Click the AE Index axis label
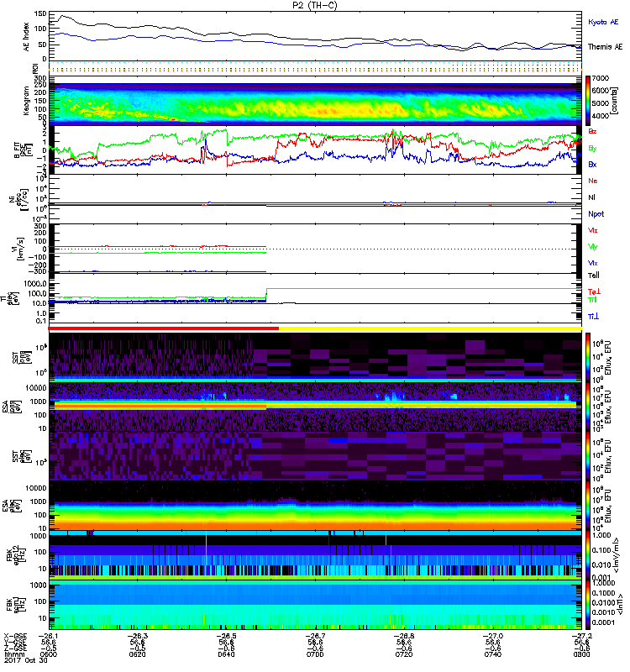 coord(26,37)
